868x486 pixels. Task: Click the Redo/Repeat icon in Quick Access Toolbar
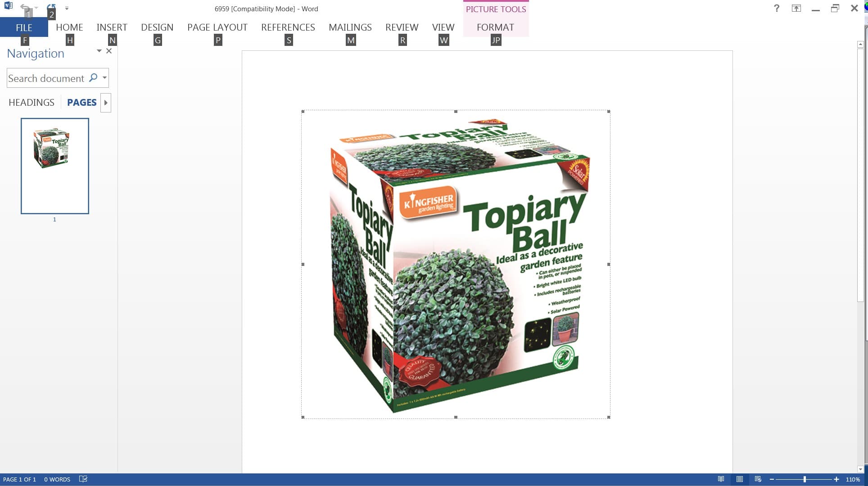(x=51, y=7)
